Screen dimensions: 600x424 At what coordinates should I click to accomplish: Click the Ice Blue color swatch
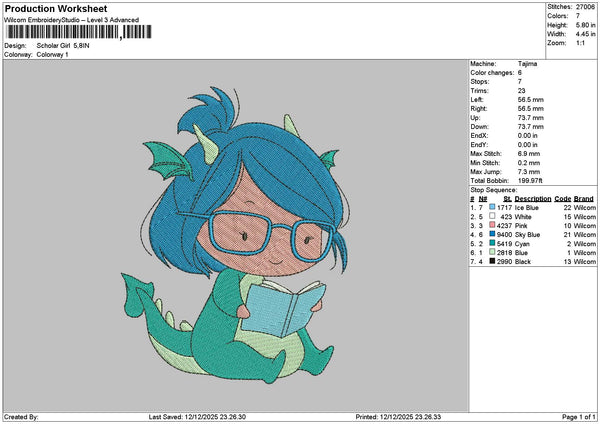point(492,207)
